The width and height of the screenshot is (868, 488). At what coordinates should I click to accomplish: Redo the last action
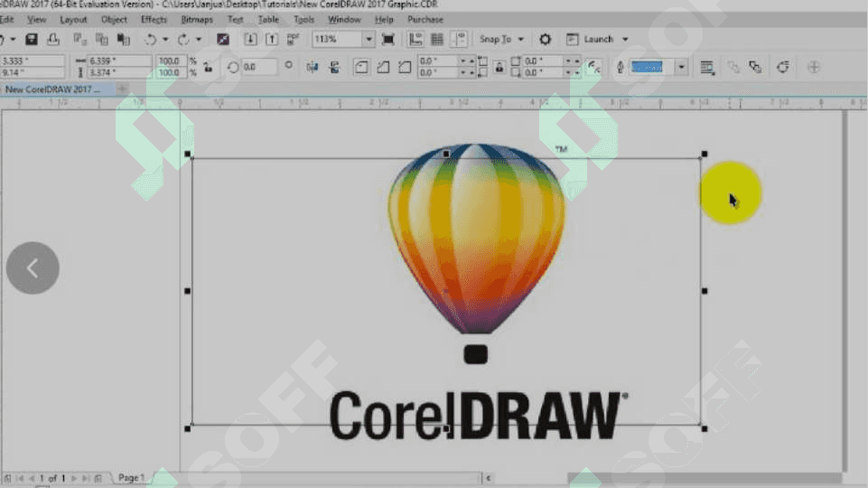click(x=183, y=40)
